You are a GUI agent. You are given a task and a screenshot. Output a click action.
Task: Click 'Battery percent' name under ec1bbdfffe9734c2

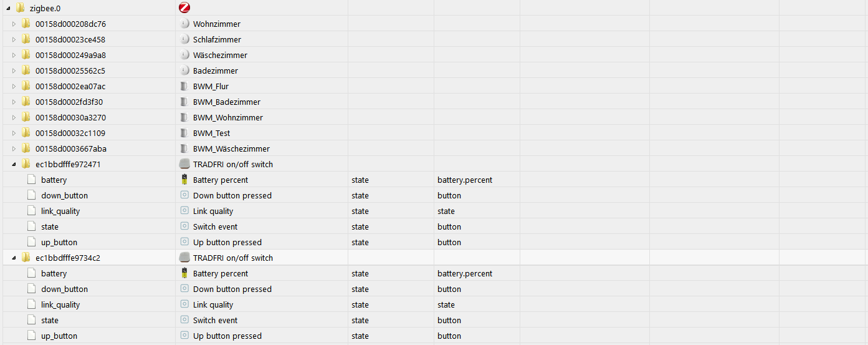pos(220,273)
